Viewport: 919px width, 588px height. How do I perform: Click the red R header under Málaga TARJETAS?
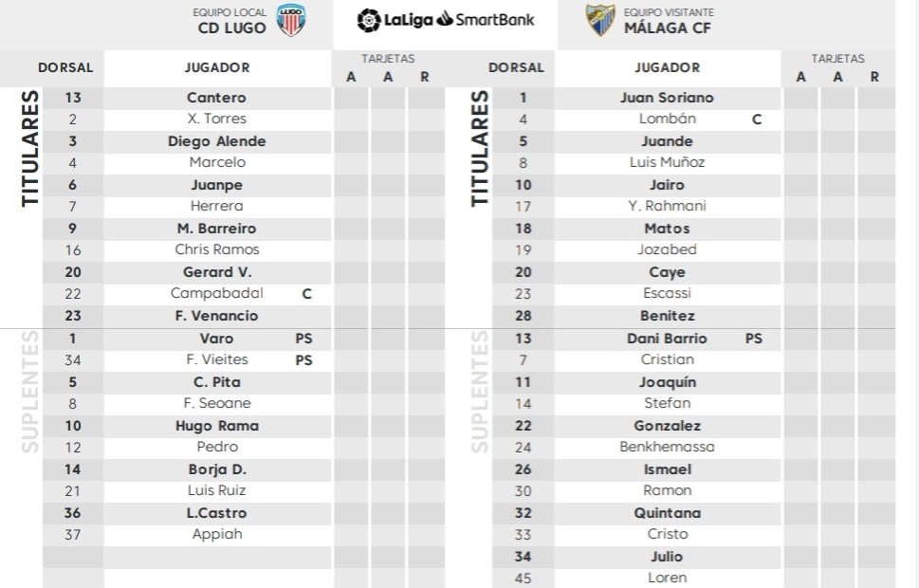(x=874, y=77)
